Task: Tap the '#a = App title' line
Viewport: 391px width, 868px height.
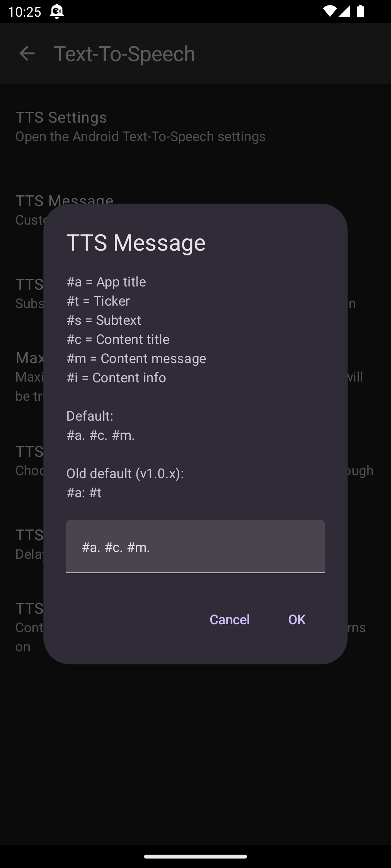Action: pos(106,282)
